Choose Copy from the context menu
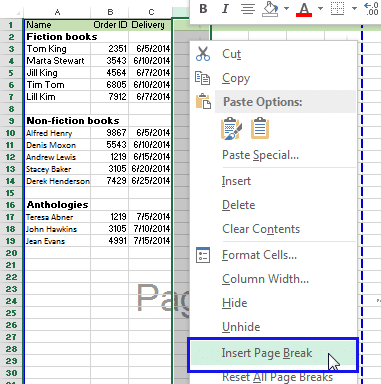The width and height of the screenshot is (381, 384). [x=236, y=78]
